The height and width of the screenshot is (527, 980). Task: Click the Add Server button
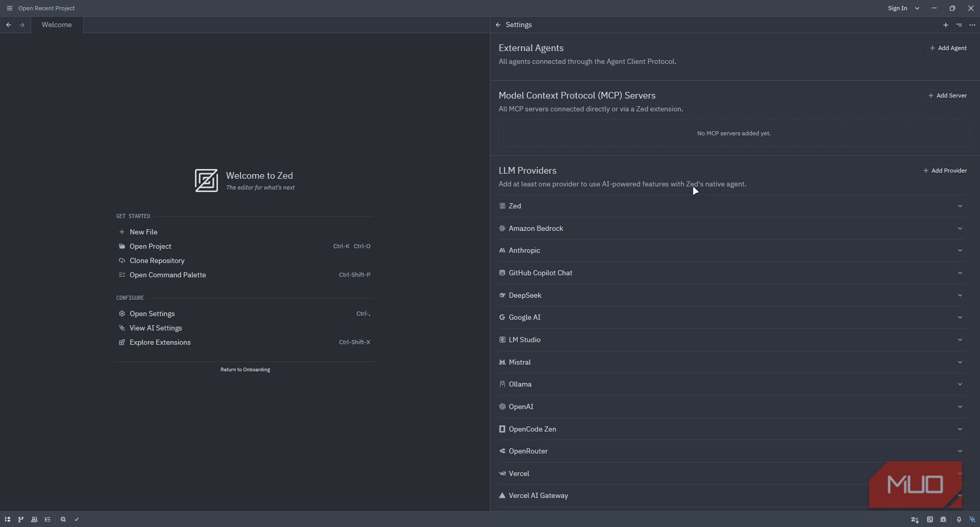point(947,95)
